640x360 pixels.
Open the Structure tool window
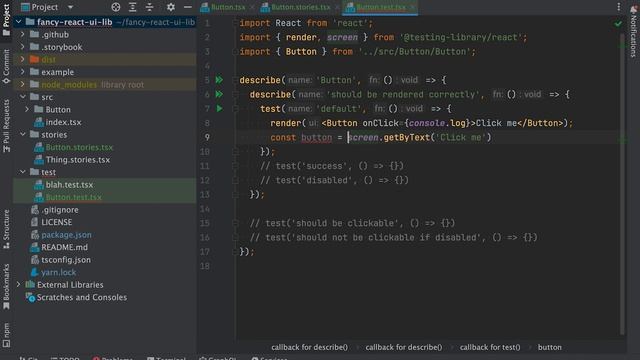click(x=6, y=229)
